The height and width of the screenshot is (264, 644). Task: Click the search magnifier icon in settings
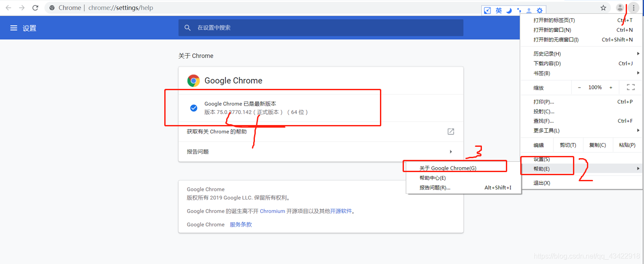point(188,27)
